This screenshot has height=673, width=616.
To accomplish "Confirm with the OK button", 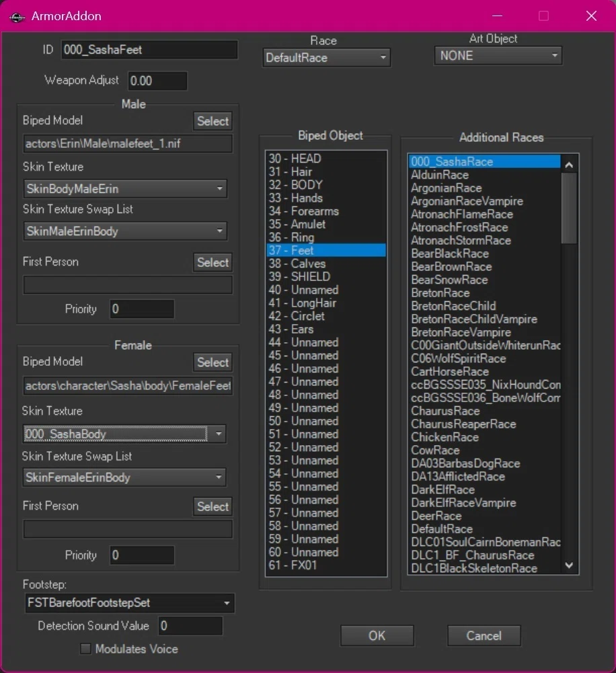I will (377, 635).
